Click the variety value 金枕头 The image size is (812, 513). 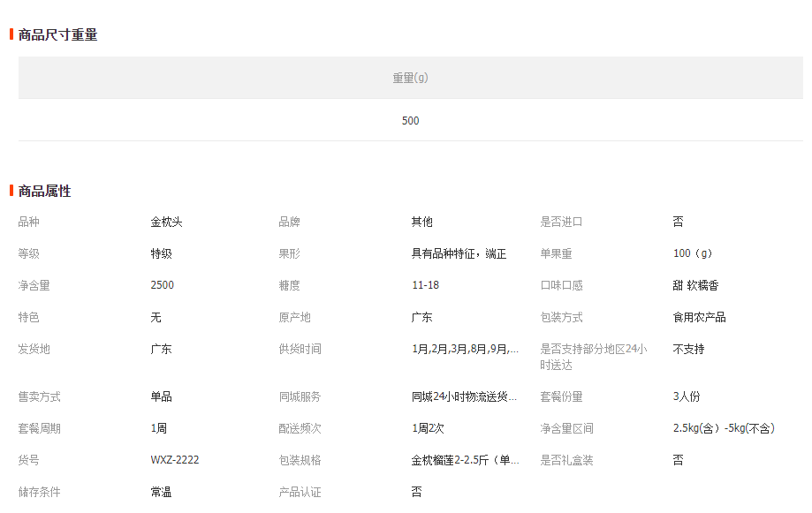coord(166,222)
